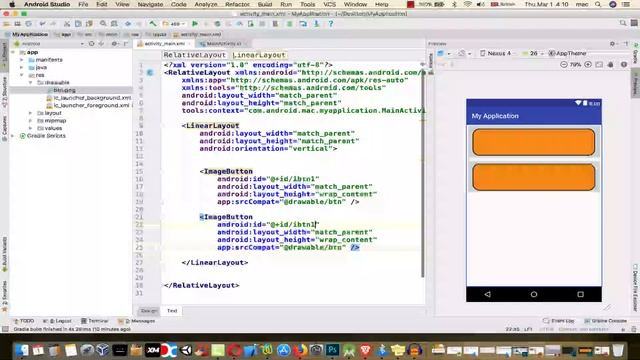Open Firefox from the Dock
The width and height of the screenshot is (640, 360).
300,350
